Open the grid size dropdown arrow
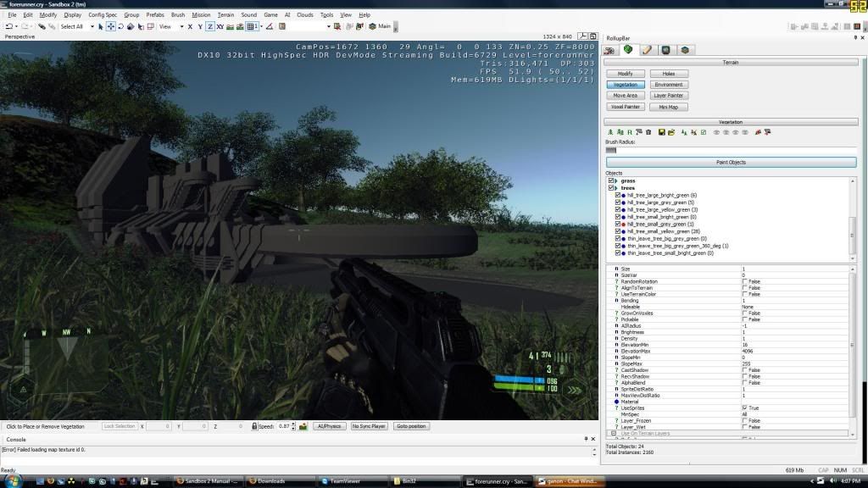Viewport: 868px width, 488px height. (261, 26)
